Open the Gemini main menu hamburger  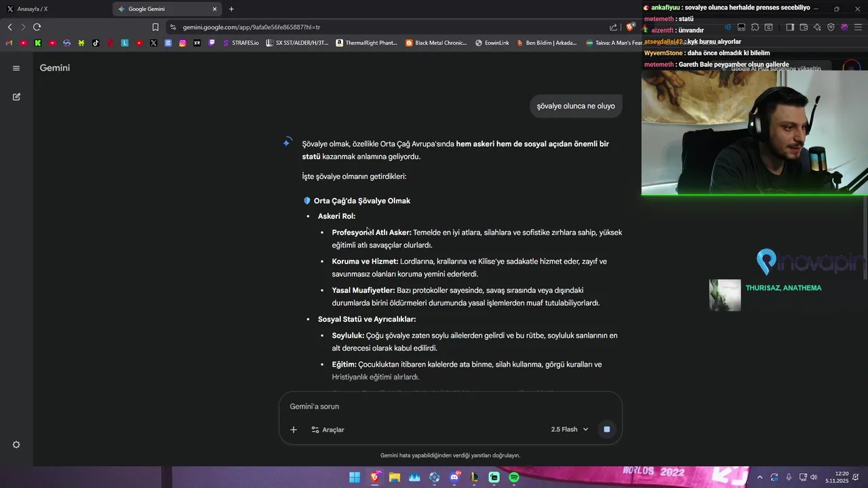point(16,68)
